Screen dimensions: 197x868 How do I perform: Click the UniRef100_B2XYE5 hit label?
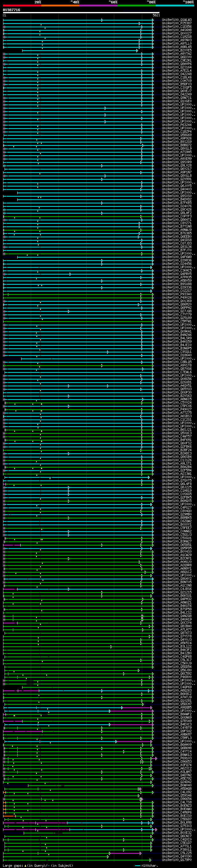tap(176, 50)
